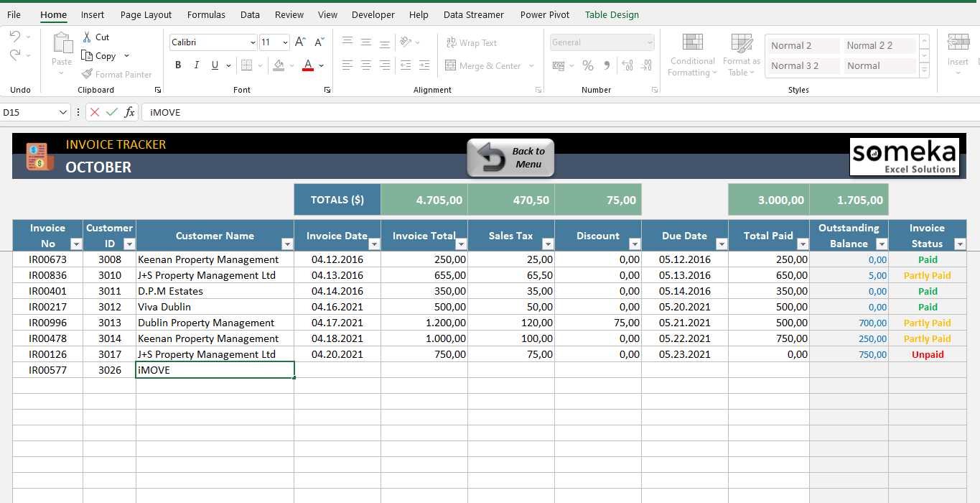
Task: Click the formula bar containing iMOVE
Action: click(x=560, y=112)
